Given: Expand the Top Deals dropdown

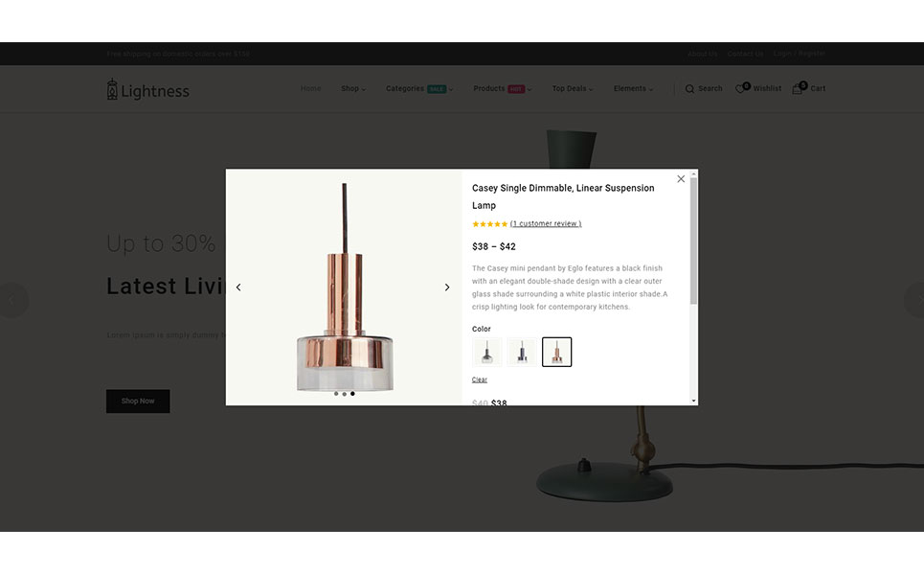Looking at the screenshot, I should point(572,89).
